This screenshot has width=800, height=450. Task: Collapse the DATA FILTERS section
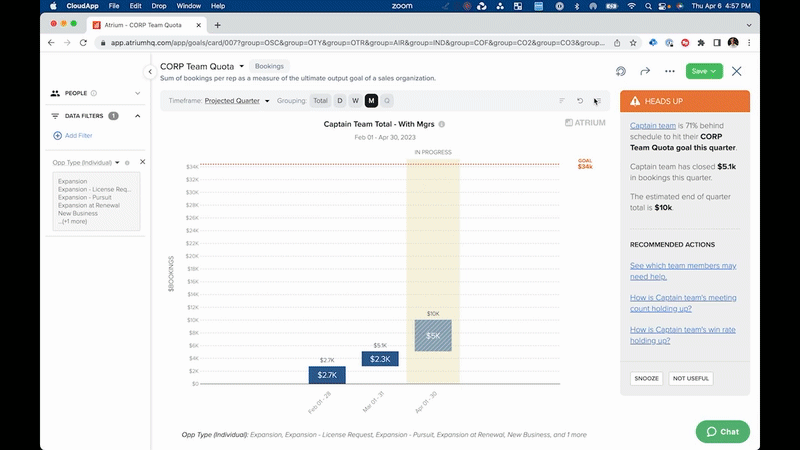137,116
